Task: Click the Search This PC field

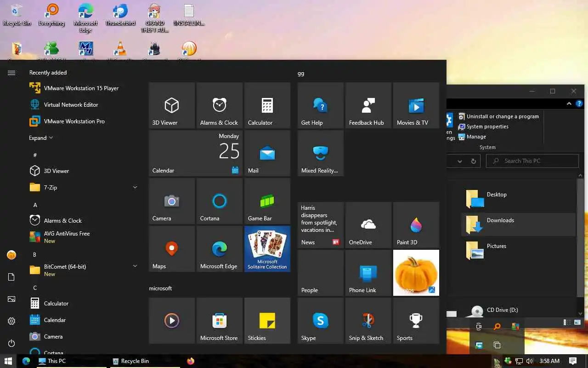Action: coord(532,161)
